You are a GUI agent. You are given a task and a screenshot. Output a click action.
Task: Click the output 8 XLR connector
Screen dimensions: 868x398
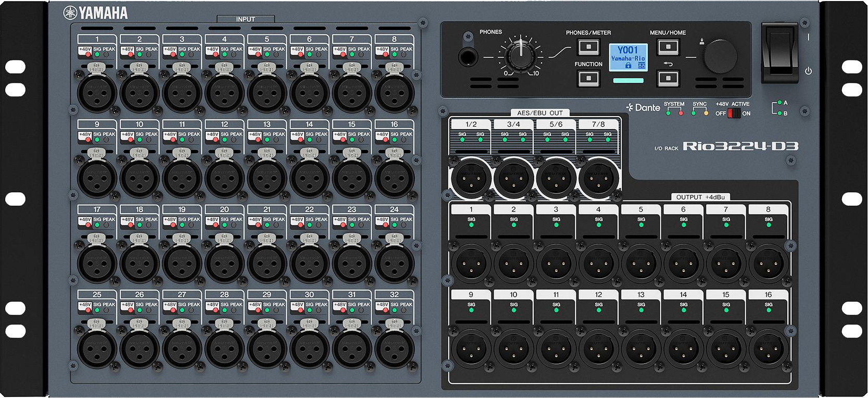[769, 263]
